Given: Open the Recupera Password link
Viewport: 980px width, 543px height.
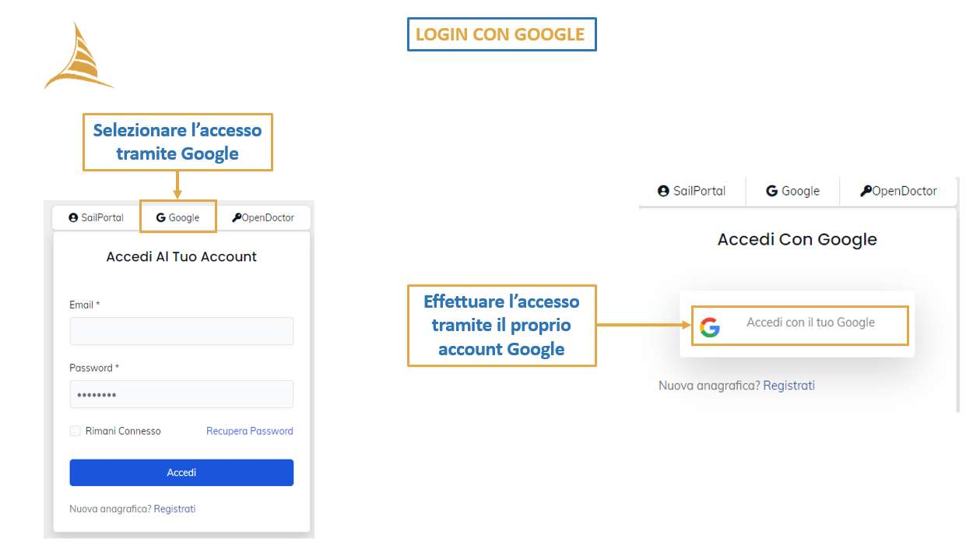Looking at the screenshot, I should 250,431.
